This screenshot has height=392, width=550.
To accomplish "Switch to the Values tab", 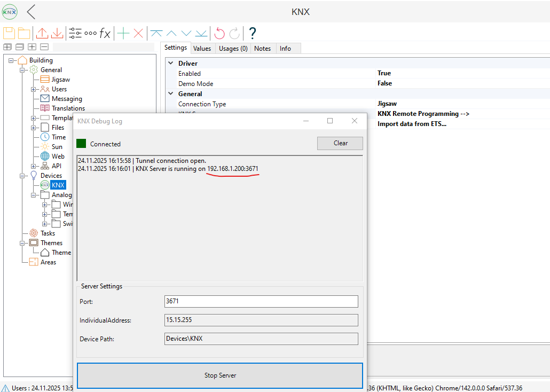I will pos(202,49).
